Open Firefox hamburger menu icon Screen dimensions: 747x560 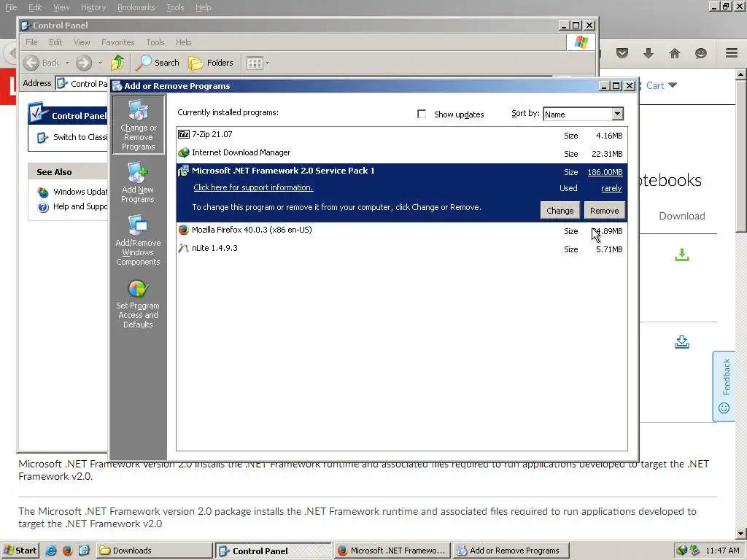(x=732, y=52)
